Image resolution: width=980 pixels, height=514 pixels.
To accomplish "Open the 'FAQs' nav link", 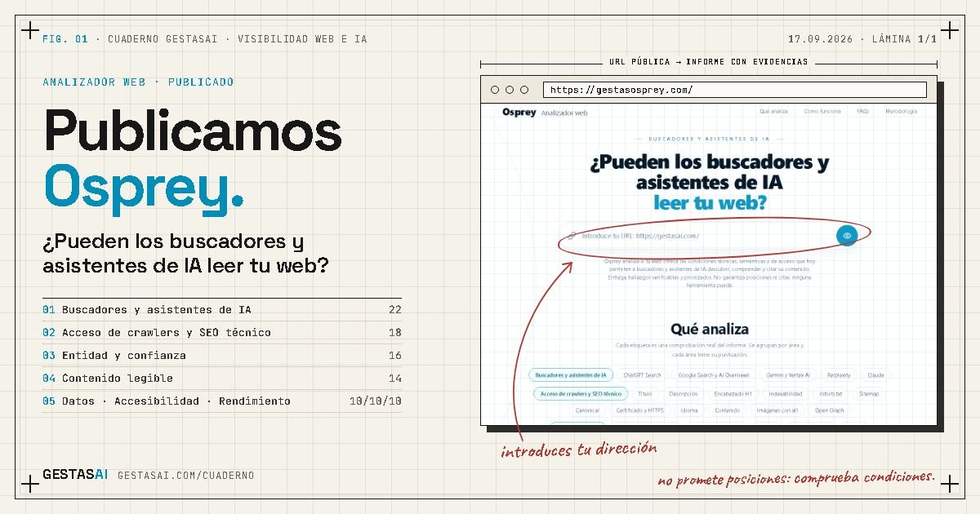I will (862, 111).
